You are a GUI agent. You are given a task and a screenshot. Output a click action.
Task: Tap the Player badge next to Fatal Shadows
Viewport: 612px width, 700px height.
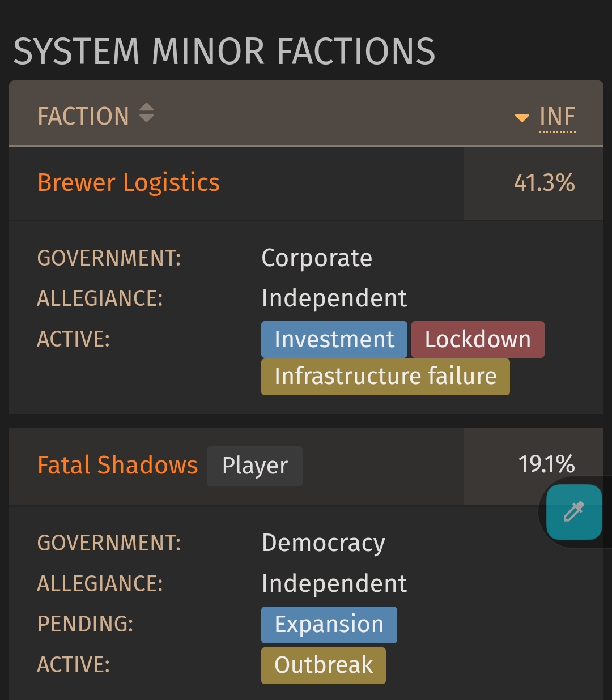pyautogui.click(x=254, y=466)
